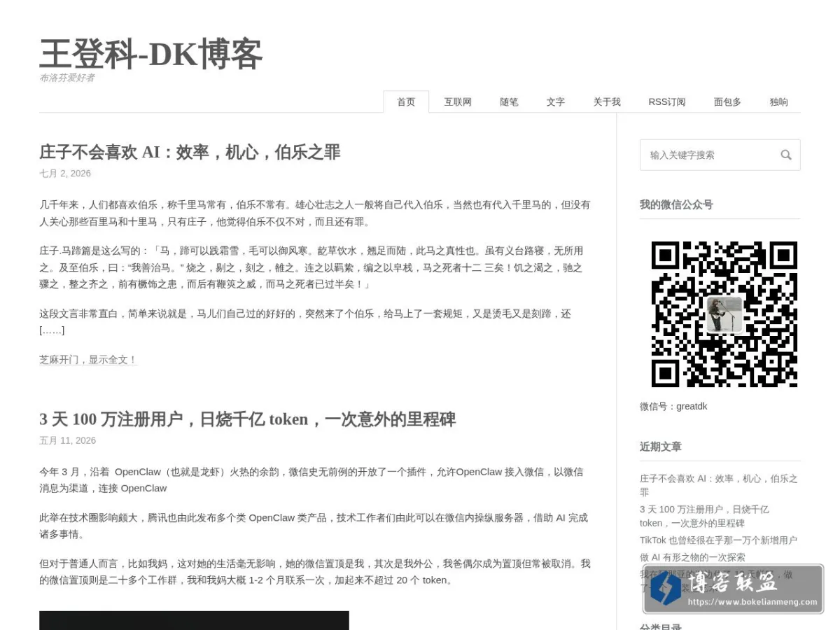Open sidebar recent post 3 天 100 万注册用户
The image size is (840, 630).
pyautogui.click(x=704, y=516)
